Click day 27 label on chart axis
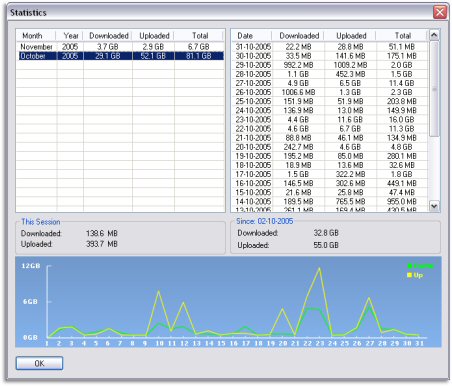Screen dimensions: 452x386 (x=369, y=343)
